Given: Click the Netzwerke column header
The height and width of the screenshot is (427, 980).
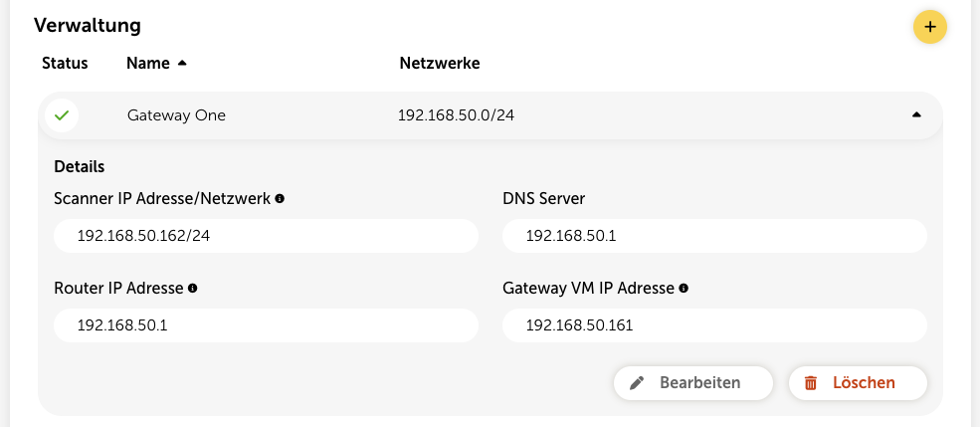Looking at the screenshot, I should point(439,64).
